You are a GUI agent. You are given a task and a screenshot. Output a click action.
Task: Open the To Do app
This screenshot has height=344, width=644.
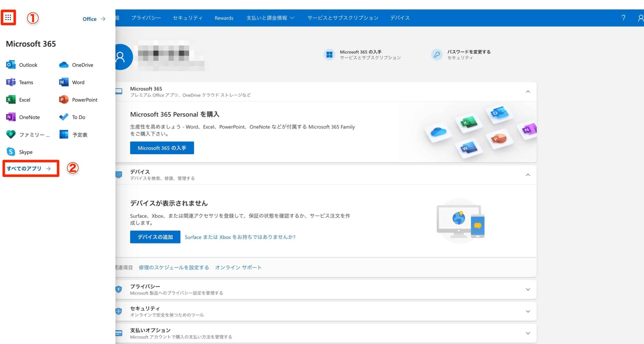click(x=78, y=117)
